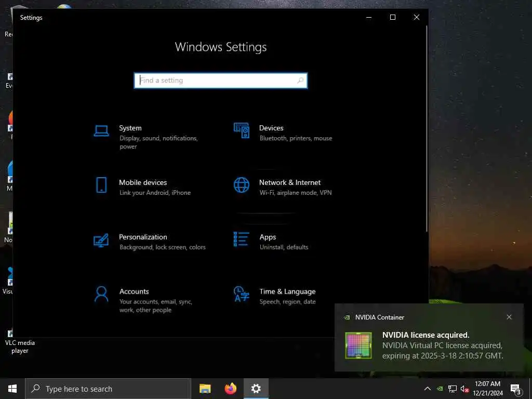Open the Apps category label
Viewport: 532px width, 399px height.
point(268,237)
